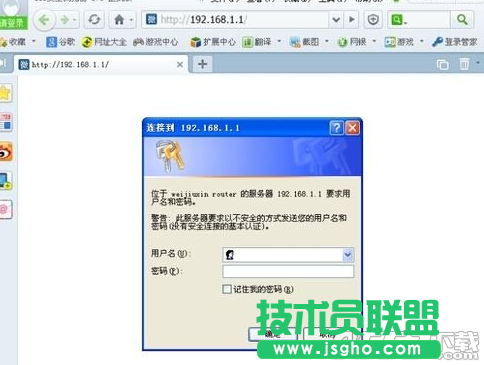Go to the home page icon
The image size is (484, 365).
119,20
